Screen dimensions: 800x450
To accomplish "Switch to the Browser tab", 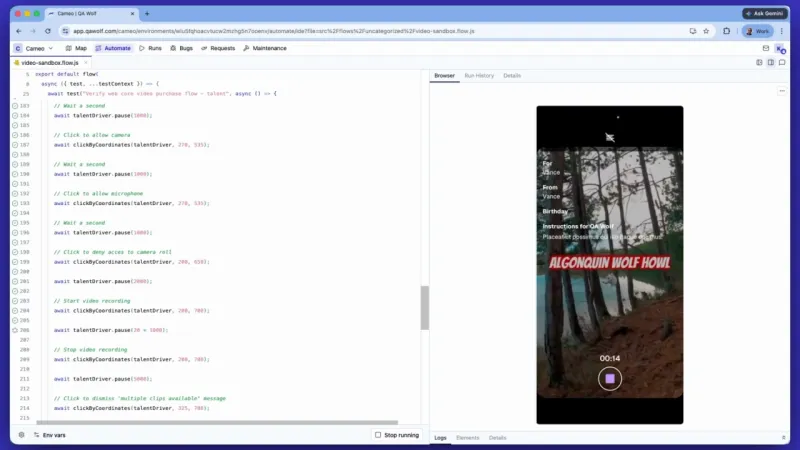I will 444,76.
